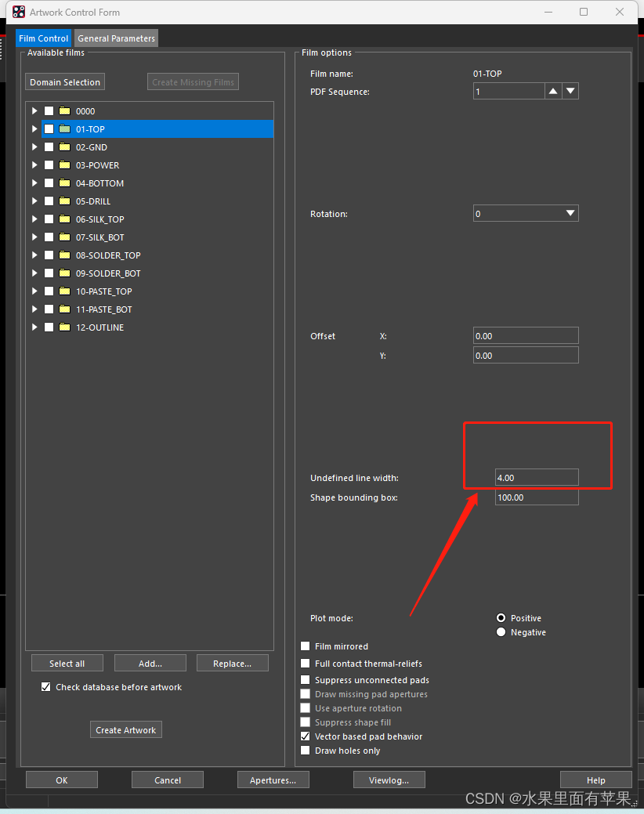Screen dimensions: 644x814
Task: Decrease PDF Sequence with down arrow
Action: pyautogui.click(x=570, y=92)
